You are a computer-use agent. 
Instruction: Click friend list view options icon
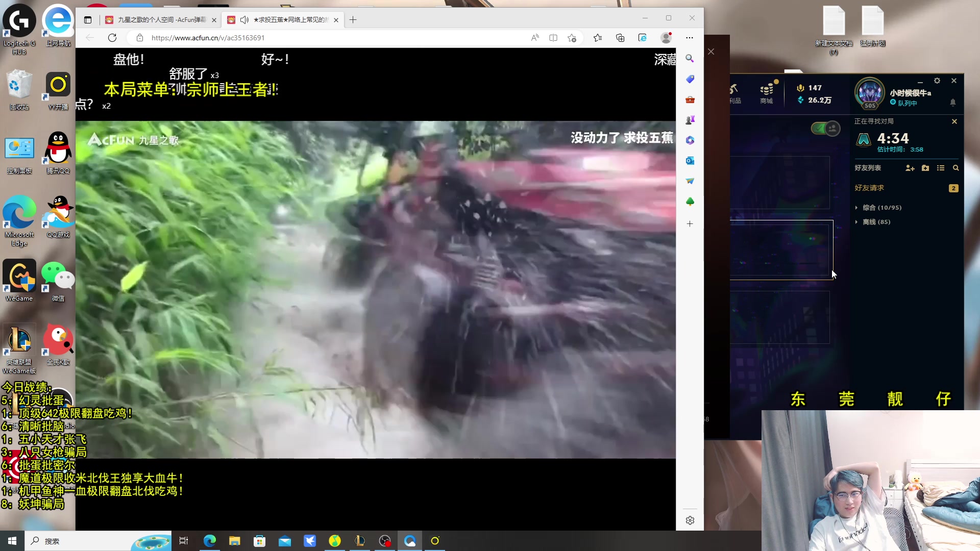[x=941, y=168]
